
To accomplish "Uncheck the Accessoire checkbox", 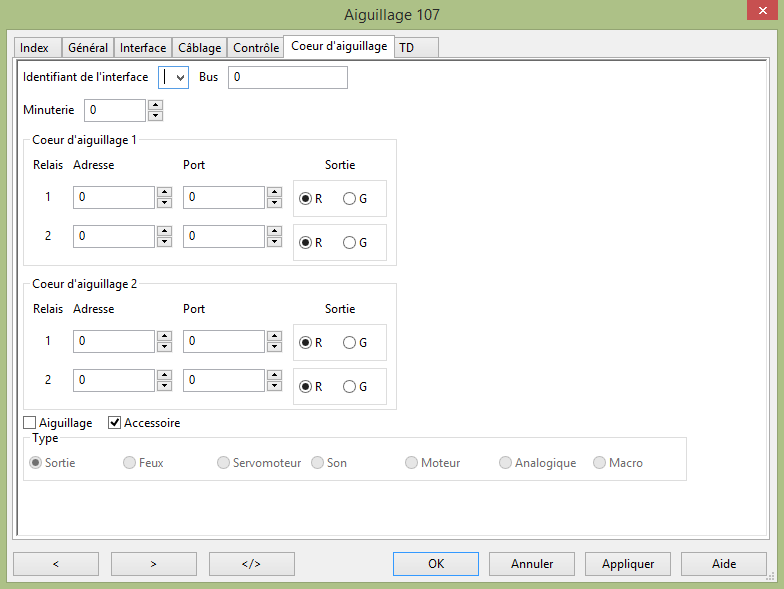I will click(x=115, y=423).
